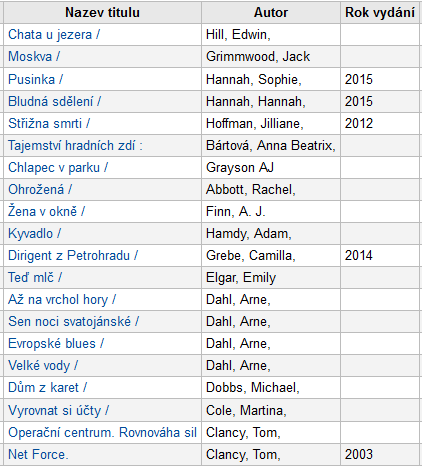Click the Pusinka book title
The width and height of the screenshot is (422, 466).
[x=35, y=79]
